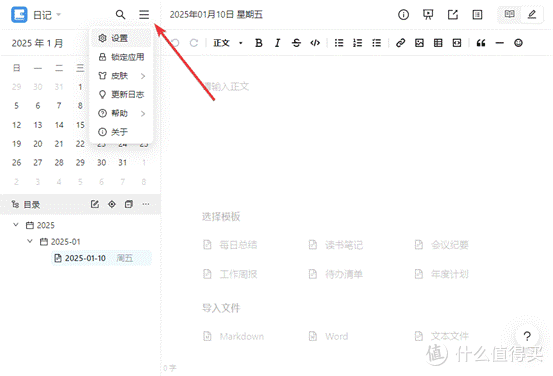The image size is (553, 376).
Task: Switch to reading mode book icon
Action: tap(509, 14)
